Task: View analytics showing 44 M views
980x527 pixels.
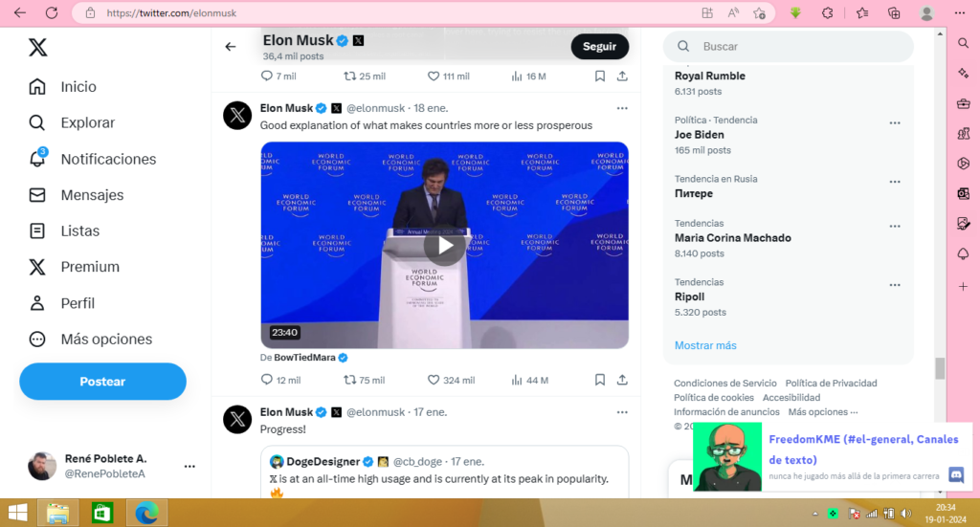Action: [x=529, y=381]
